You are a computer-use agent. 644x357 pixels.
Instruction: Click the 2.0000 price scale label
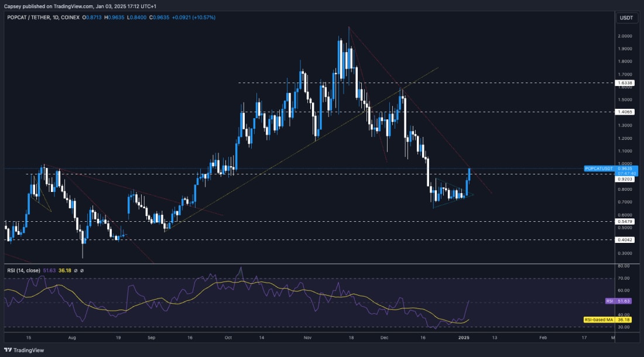(x=625, y=36)
